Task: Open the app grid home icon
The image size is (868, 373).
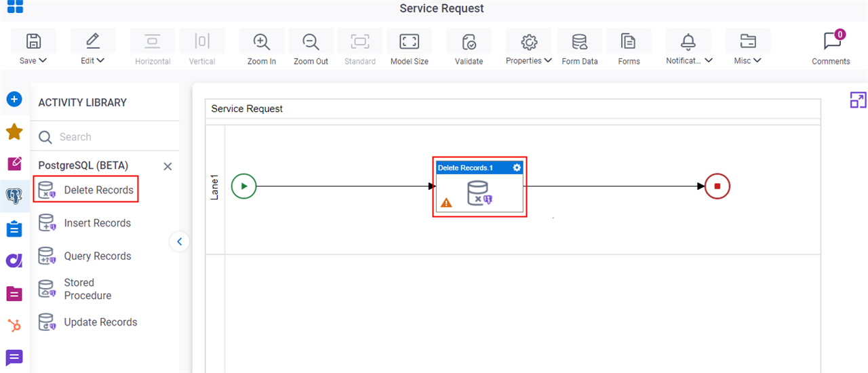Action: [15, 7]
